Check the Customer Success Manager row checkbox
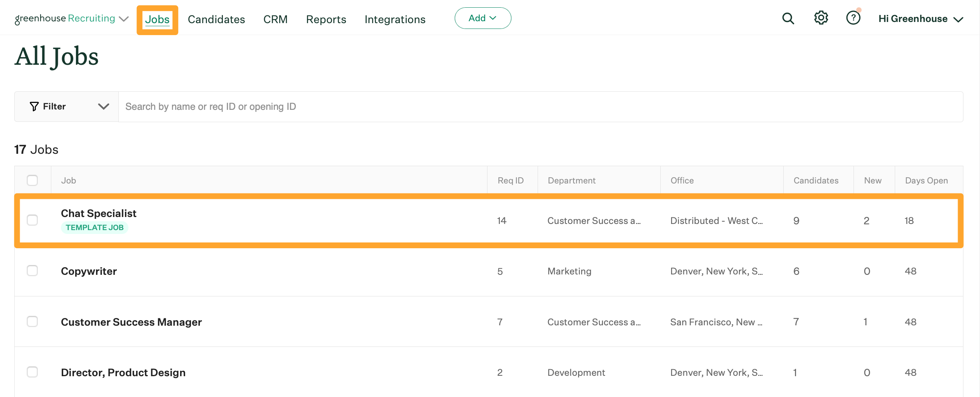980x397 pixels. click(32, 321)
